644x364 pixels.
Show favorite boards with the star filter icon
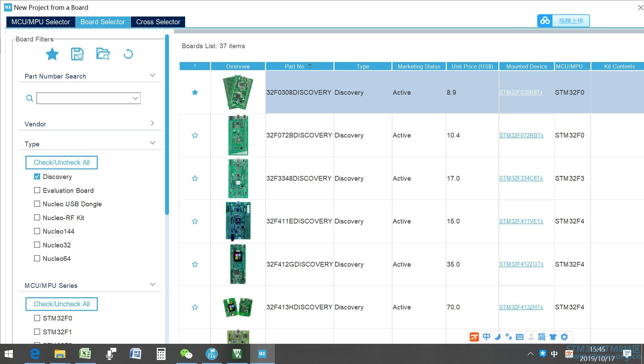52,54
